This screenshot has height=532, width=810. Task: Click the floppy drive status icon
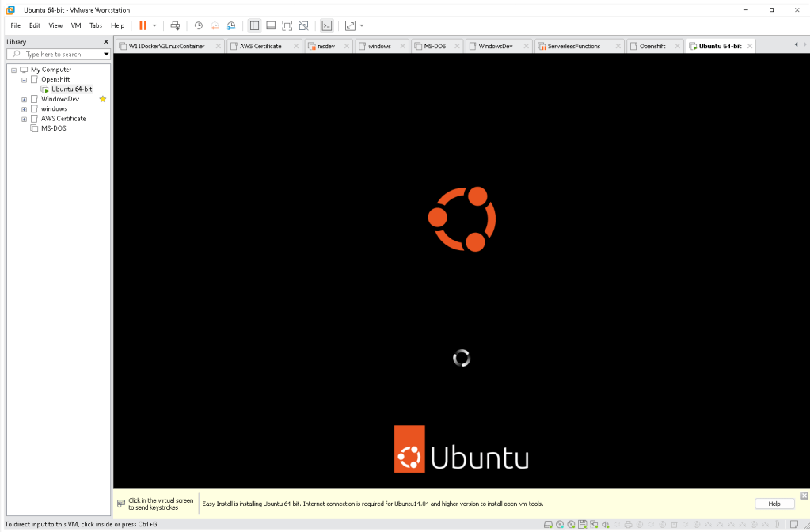tap(582, 525)
